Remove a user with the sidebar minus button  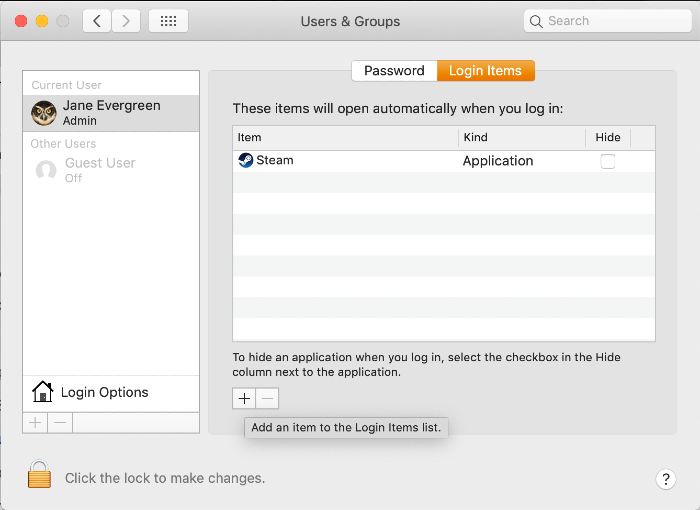point(60,422)
